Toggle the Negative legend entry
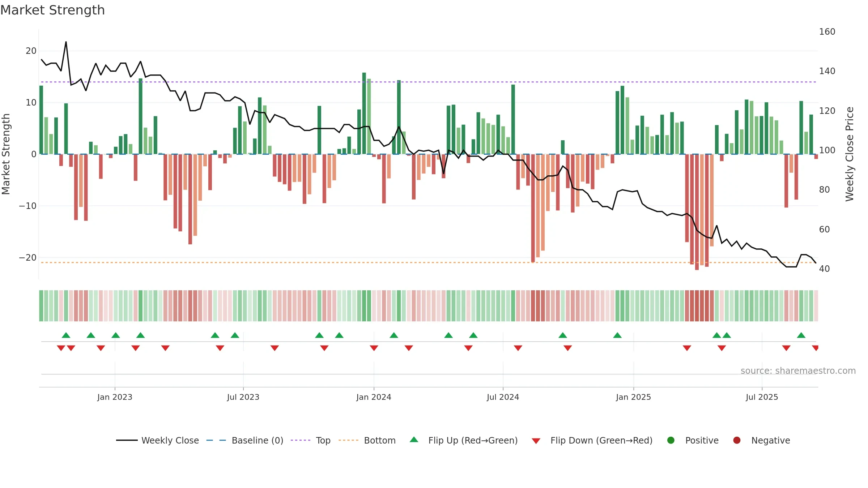This screenshot has height=488, width=868. (761, 440)
